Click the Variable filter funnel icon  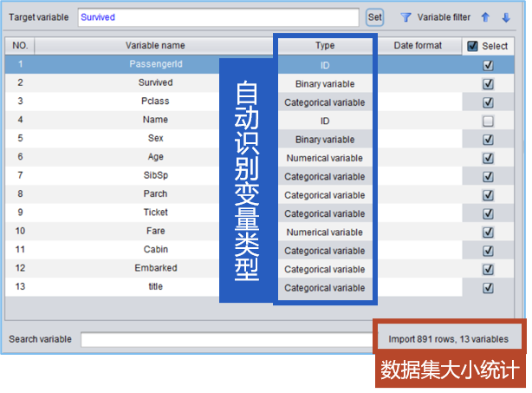(405, 17)
